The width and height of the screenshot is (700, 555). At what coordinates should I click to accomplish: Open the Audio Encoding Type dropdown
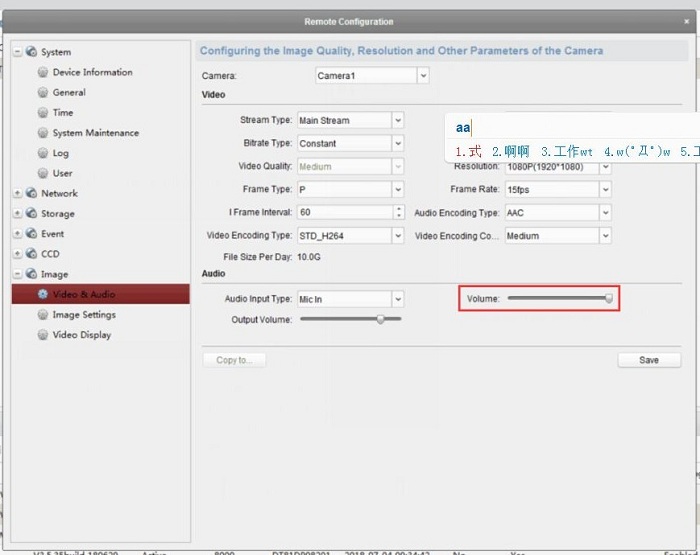click(605, 213)
